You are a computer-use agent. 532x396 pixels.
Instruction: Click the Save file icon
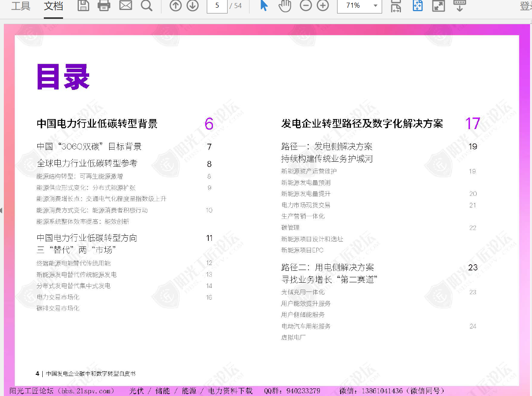(x=83, y=5)
